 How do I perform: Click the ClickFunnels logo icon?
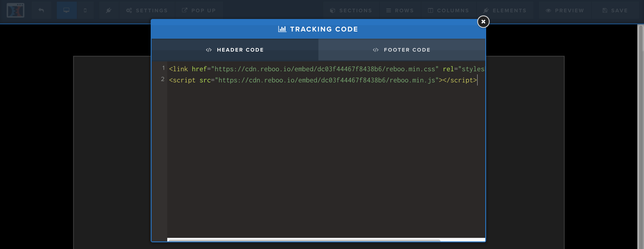click(15, 10)
